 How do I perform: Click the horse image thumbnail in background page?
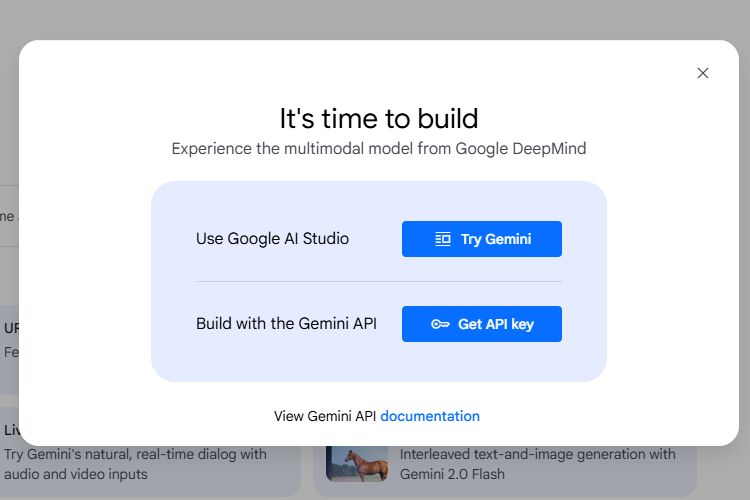[x=357, y=464]
